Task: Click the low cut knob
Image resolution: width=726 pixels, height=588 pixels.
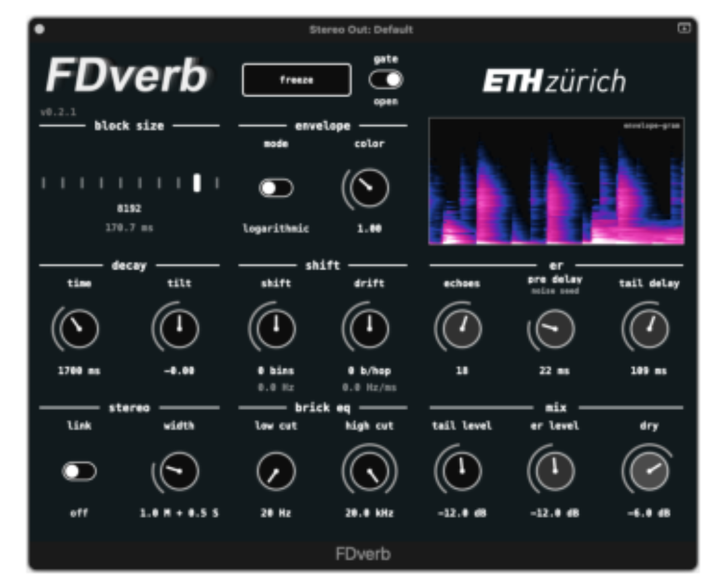Action: click(x=276, y=472)
